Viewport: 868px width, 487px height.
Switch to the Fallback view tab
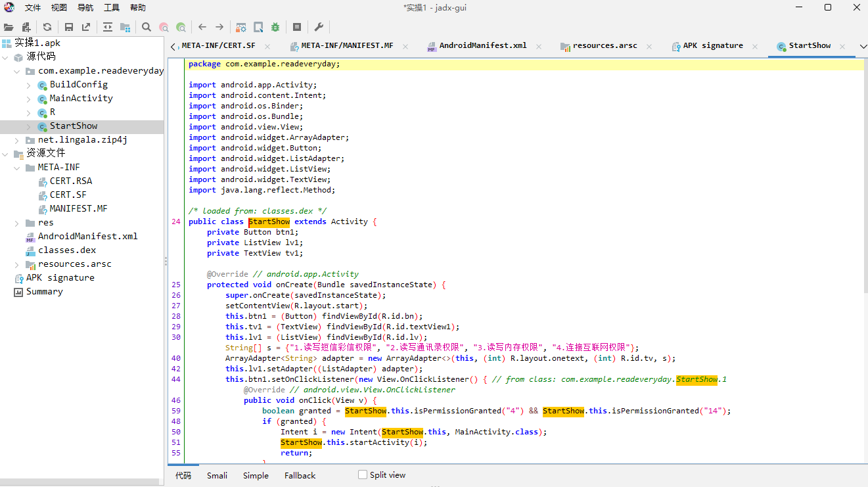(x=300, y=475)
